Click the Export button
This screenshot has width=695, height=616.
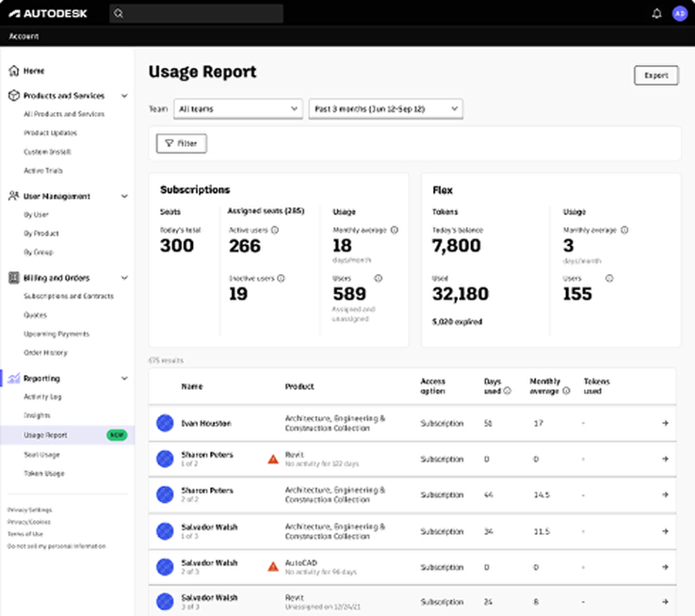coord(655,75)
